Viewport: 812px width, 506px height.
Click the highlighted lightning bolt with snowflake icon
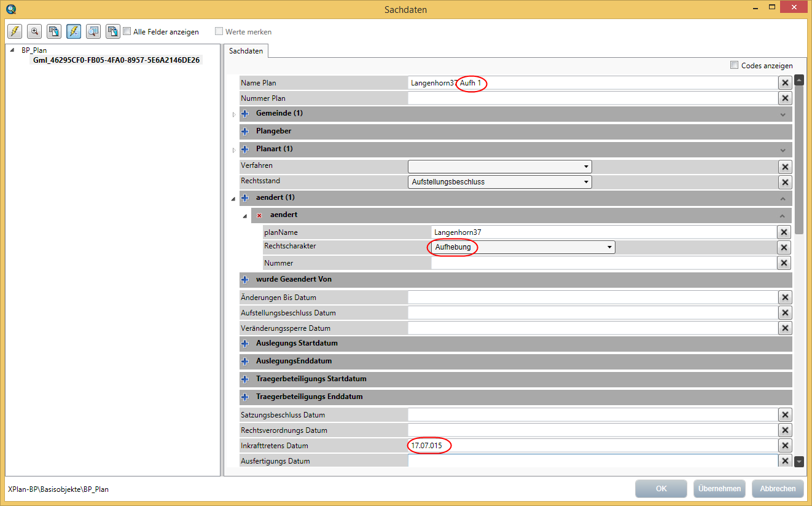coord(74,31)
